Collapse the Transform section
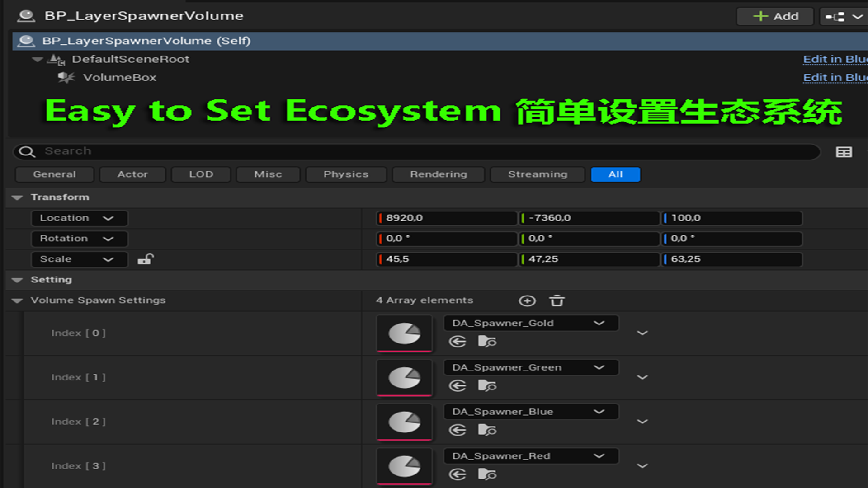Screen dimensions: 868x488 click(17, 197)
